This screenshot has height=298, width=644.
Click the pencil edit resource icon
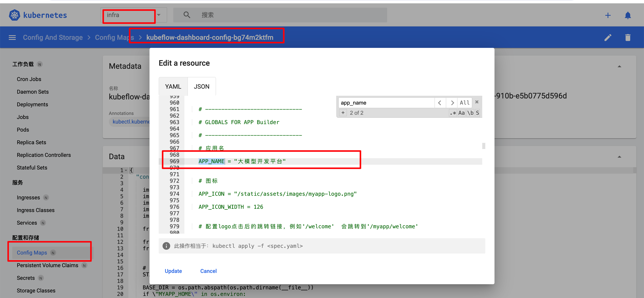(x=608, y=38)
